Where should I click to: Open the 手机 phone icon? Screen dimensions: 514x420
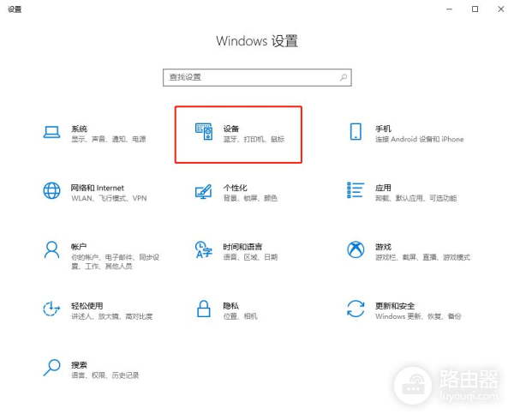pyautogui.click(x=356, y=131)
